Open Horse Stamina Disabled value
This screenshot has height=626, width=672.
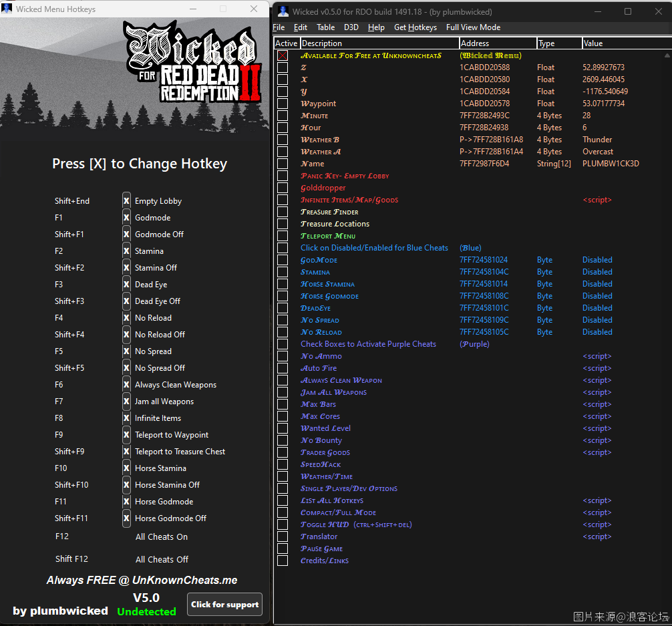point(597,284)
